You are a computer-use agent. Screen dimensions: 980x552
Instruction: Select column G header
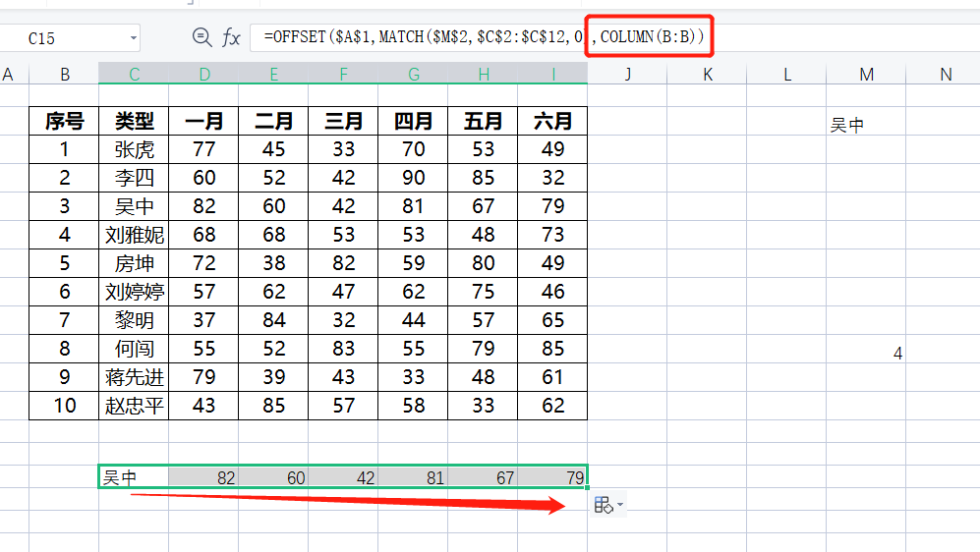click(413, 75)
